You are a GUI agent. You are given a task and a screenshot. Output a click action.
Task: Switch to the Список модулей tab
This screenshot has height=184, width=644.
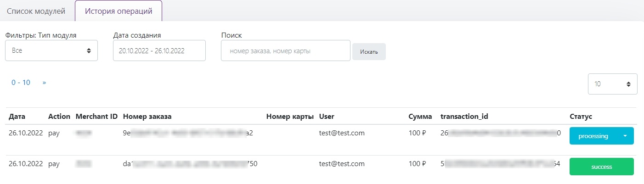tap(36, 11)
